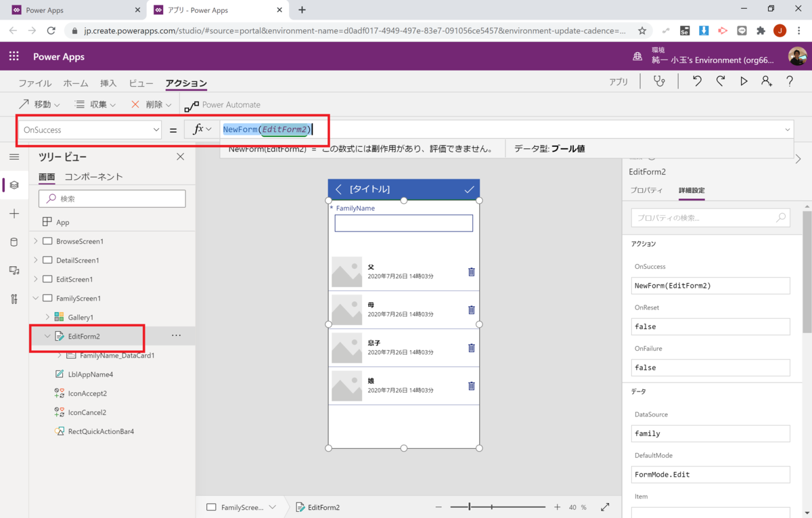Expand the right properties pane chevron
Viewport: 812px width, 518px height.
click(x=798, y=159)
